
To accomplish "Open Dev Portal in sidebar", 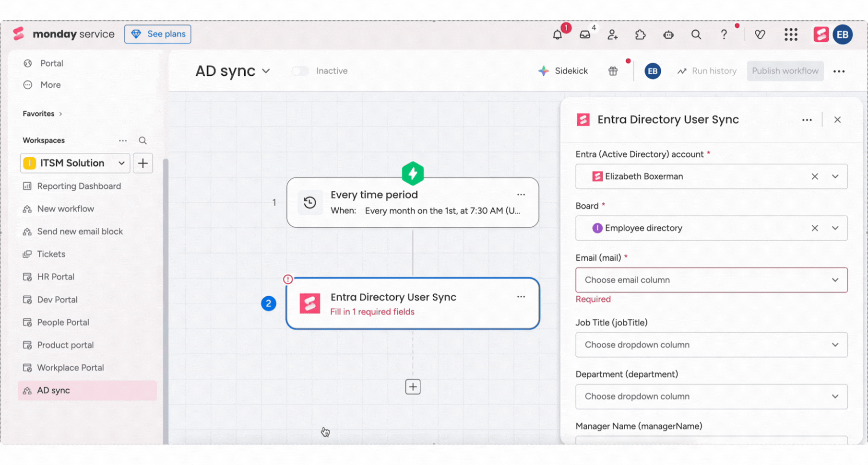I will [57, 300].
